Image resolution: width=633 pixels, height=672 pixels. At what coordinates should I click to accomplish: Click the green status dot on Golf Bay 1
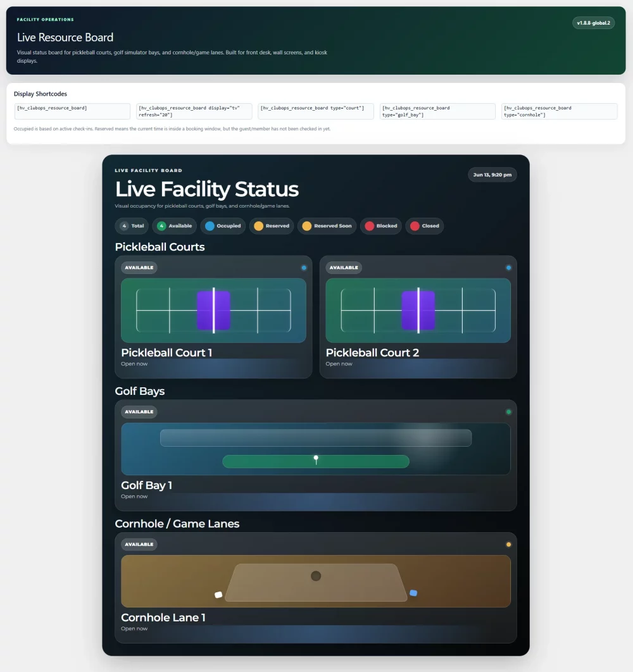tap(509, 412)
